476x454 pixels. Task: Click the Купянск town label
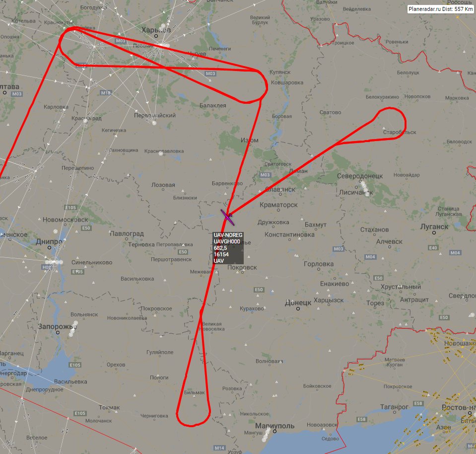280,73
